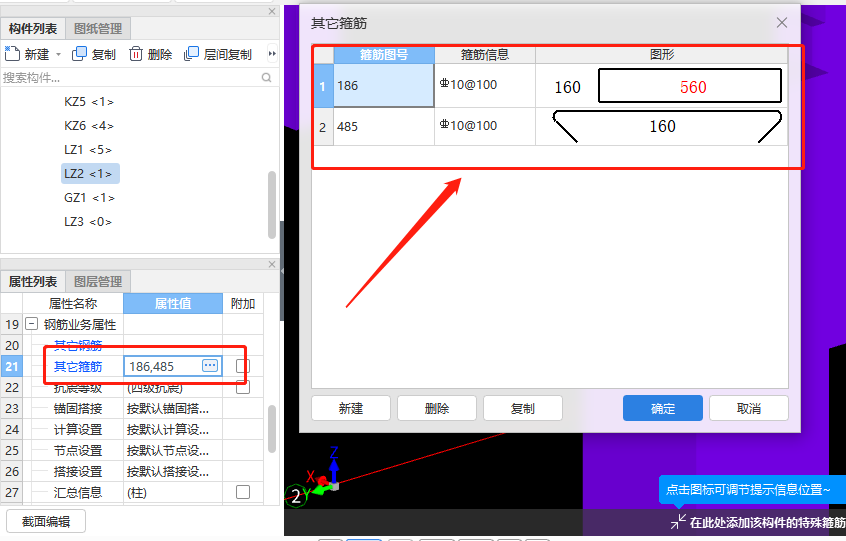
Task: Select component GZ1 <1>
Action: (x=90, y=198)
